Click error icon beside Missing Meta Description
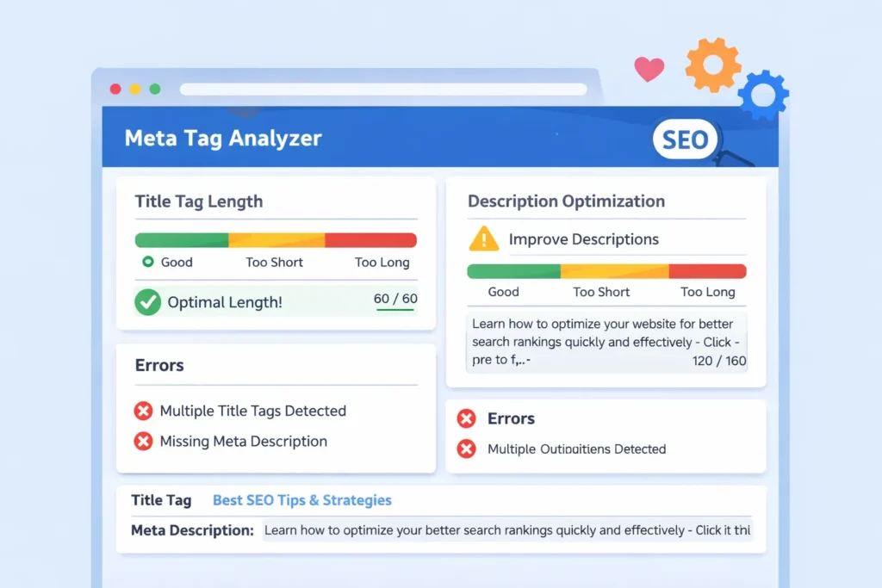Screen dimensions: 882x588 (x=144, y=442)
